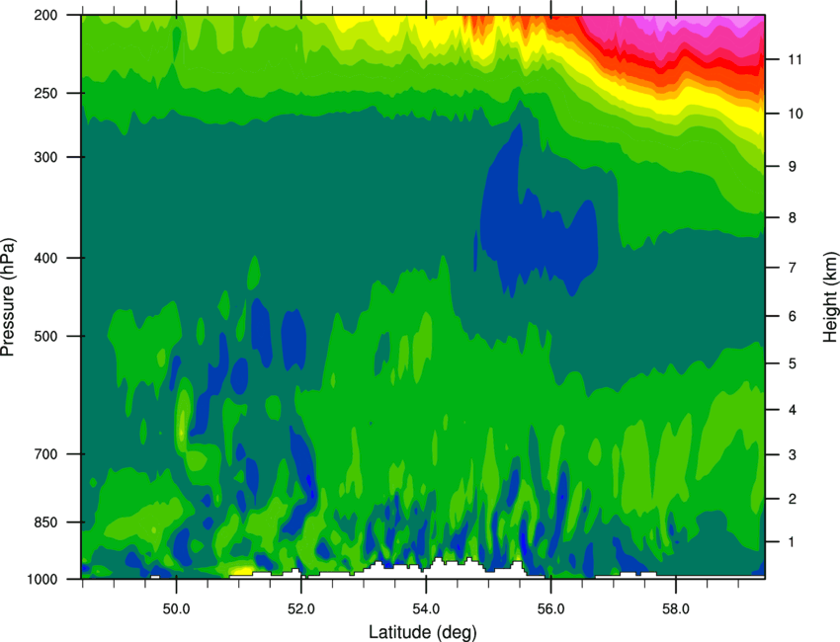Image resolution: width=840 pixels, height=642 pixels.
Task: Click the 50.0 latitude tick label
Action: tap(177, 609)
